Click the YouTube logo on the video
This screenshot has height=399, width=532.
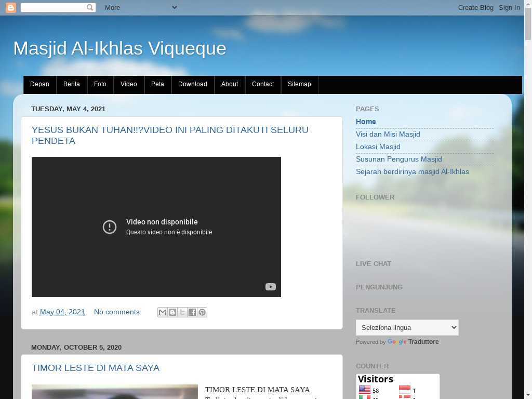270,287
